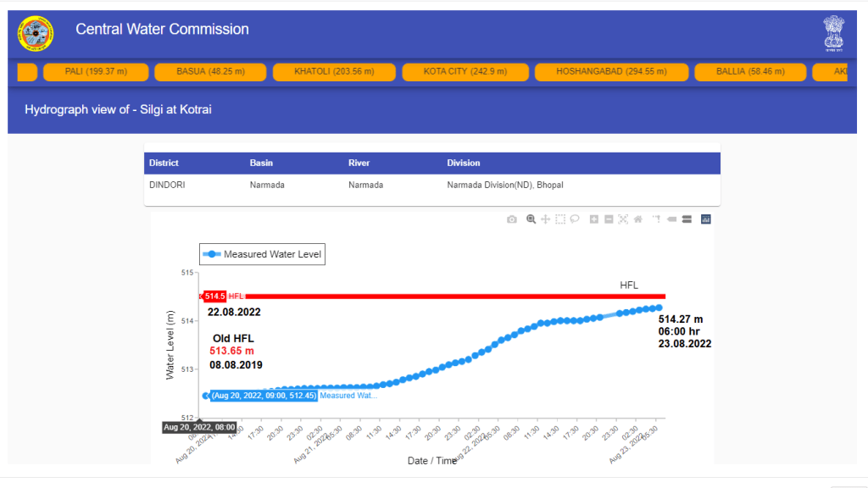Viewport: 868px width, 488px height.
Task: Click the last data point at 514.27 m
Action: point(659,308)
